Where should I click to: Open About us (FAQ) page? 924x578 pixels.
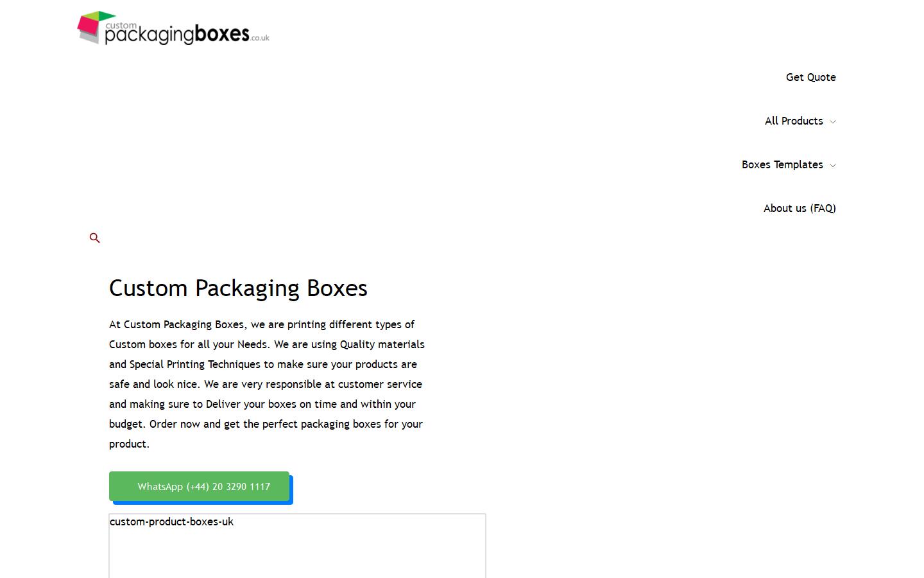click(800, 208)
